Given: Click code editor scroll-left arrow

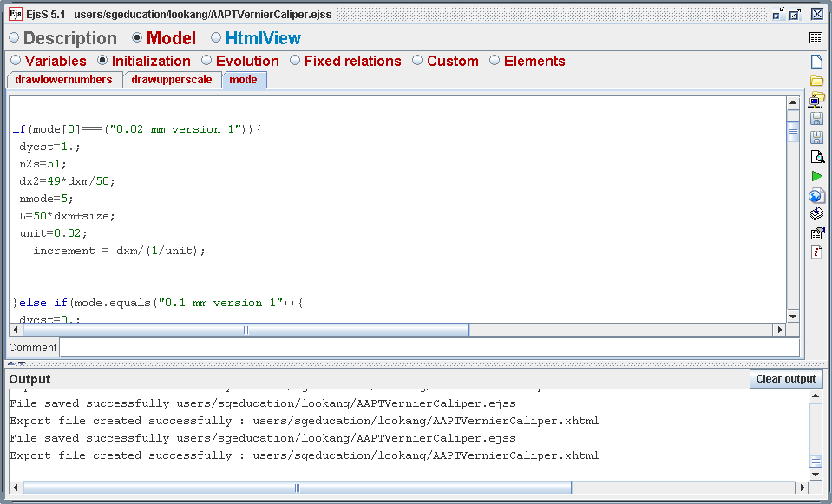Looking at the screenshot, I should 16,330.
